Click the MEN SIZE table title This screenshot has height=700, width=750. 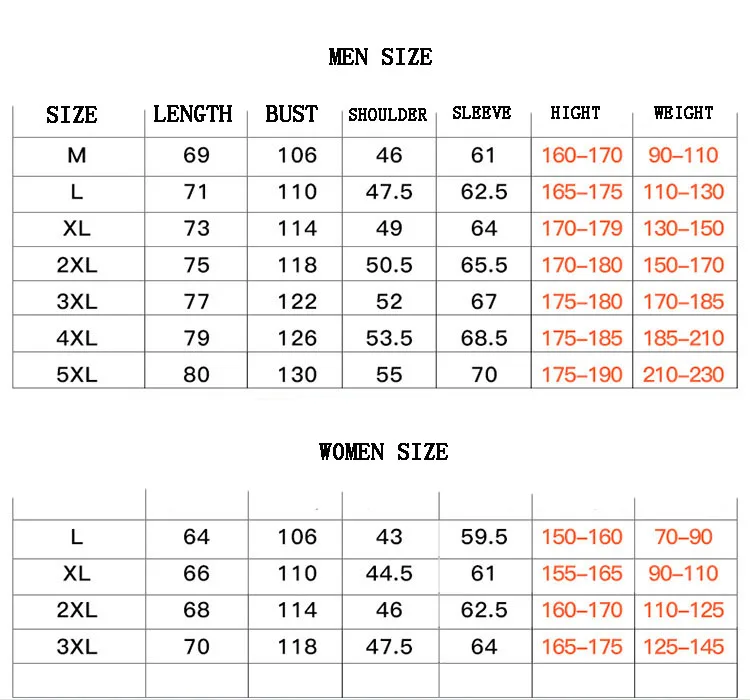click(380, 57)
